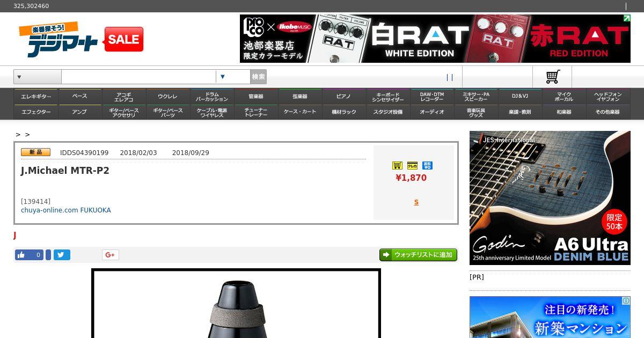
Task: Open the アコギ エレアコ category
Action: [123, 97]
